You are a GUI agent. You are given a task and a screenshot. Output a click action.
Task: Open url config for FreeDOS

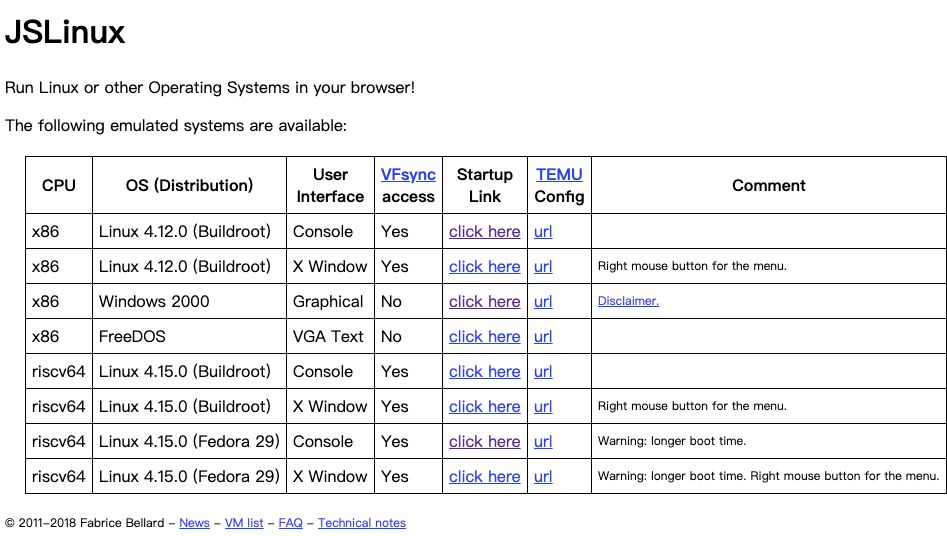(x=543, y=337)
